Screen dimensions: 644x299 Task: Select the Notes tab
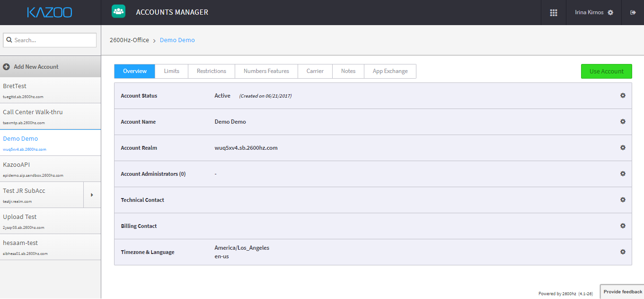point(348,71)
